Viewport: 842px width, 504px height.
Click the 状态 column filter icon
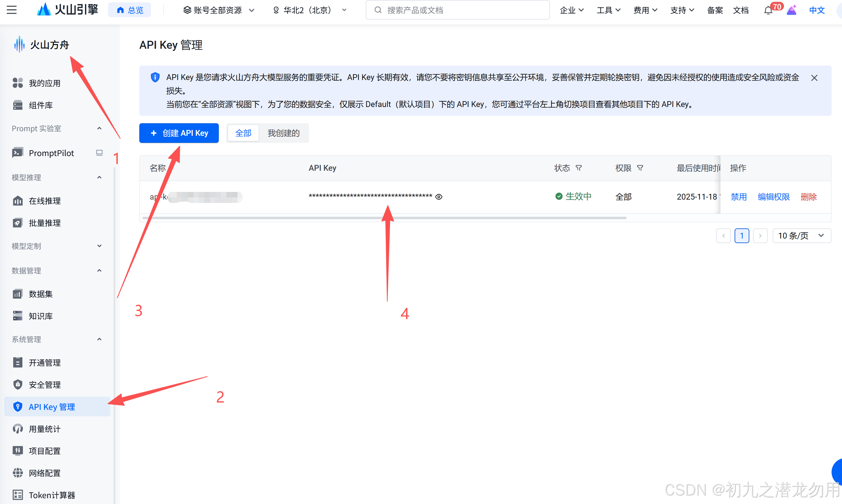coord(578,168)
